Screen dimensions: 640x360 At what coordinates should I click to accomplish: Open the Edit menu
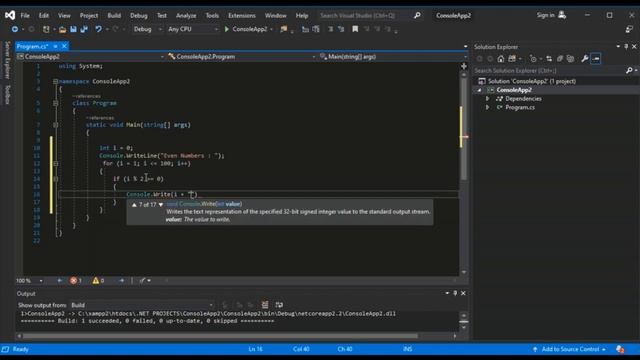[x=44, y=16]
